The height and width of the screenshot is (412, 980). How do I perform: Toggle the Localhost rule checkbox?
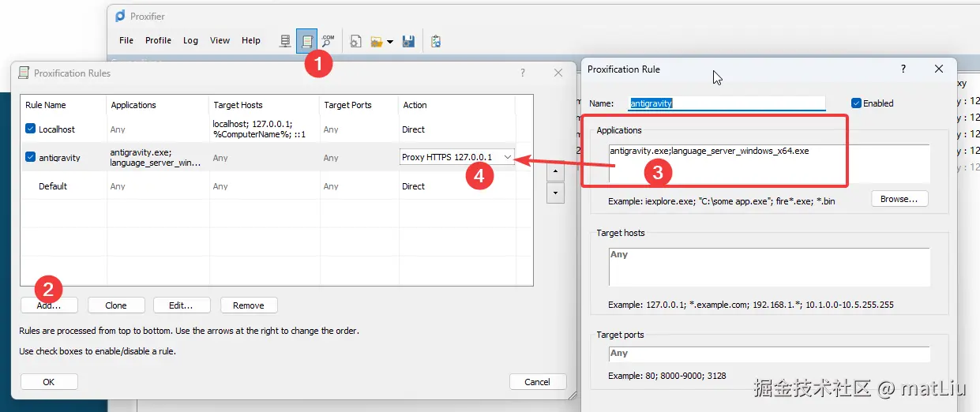point(31,129)
